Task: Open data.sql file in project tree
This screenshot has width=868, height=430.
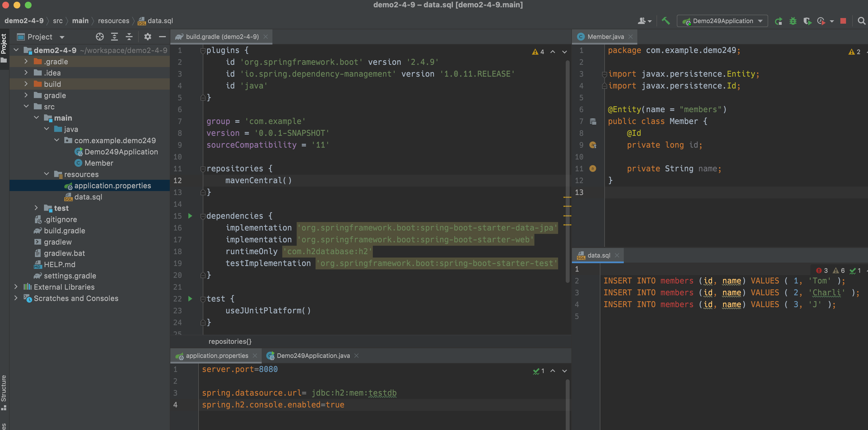Action: point(88,197)
